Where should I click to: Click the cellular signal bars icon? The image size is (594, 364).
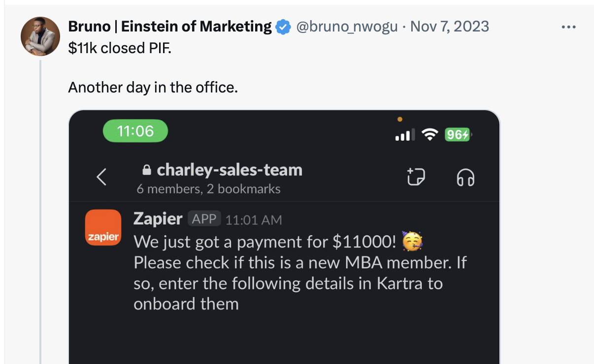[x=405, y=134]
